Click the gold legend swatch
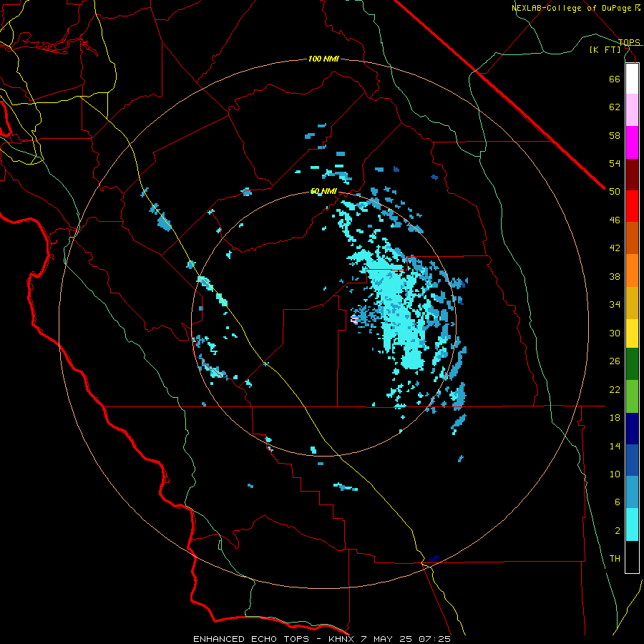Viewport: 644px width, 644px height. point(632,303)
